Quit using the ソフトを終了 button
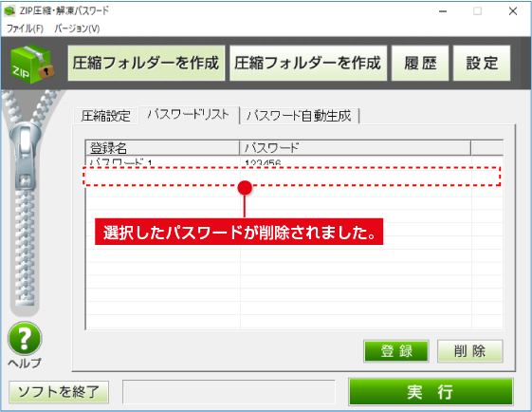Image resolution: width=532 pixels, height=412 pixels. click(59, 392)
